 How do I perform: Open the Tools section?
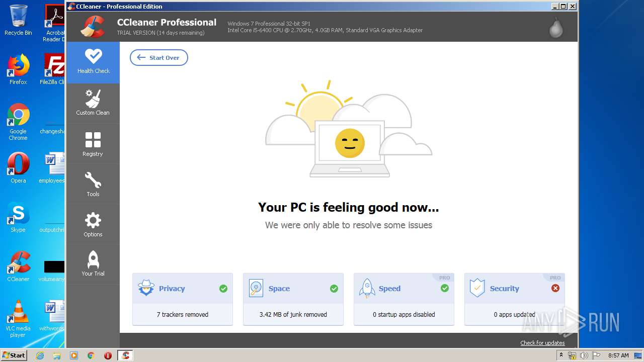click(x=93, y=184)
